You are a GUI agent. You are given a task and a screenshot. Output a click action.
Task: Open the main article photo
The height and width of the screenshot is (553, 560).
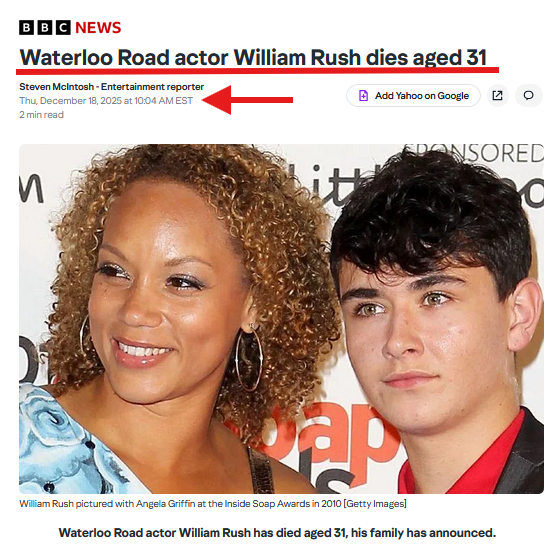point(281,319)
